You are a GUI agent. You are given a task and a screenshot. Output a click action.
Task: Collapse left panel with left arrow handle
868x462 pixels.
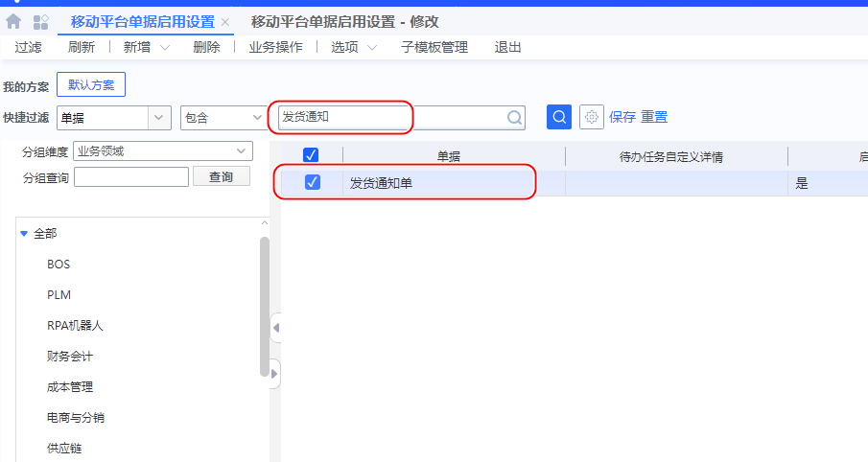pyautogui.click(x=276, y=328)
